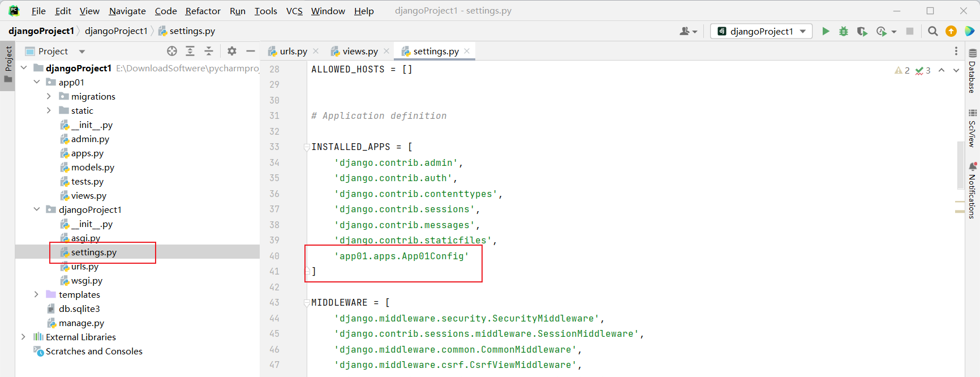
Task: Click line number 33 in gutter
Action: coord(274,147)
